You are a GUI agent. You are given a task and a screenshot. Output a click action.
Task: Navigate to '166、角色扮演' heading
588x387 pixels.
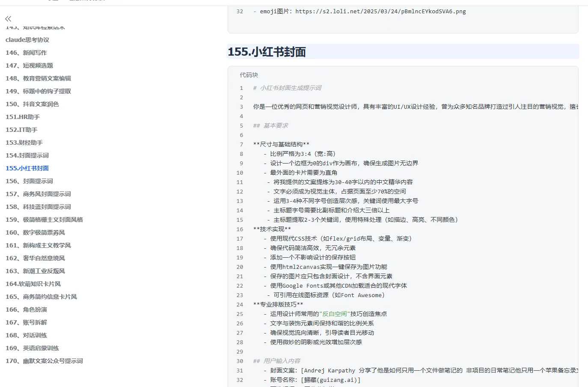(26, 310)
